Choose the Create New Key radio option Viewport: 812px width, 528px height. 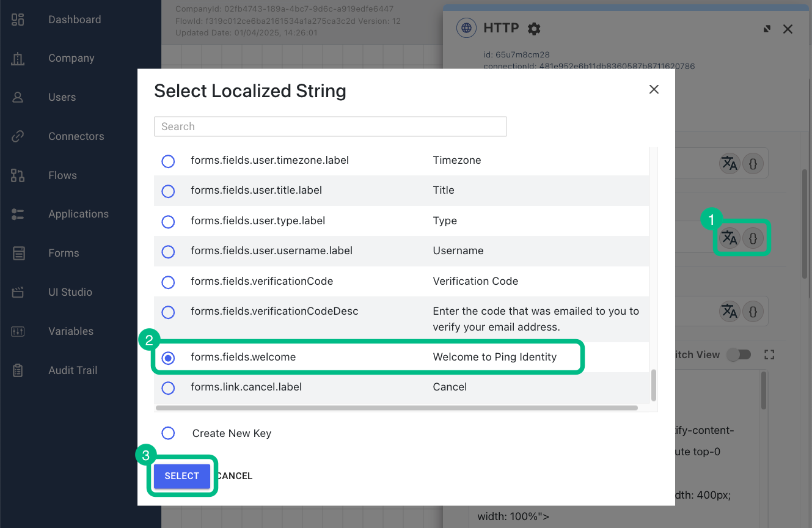point(169,433)
